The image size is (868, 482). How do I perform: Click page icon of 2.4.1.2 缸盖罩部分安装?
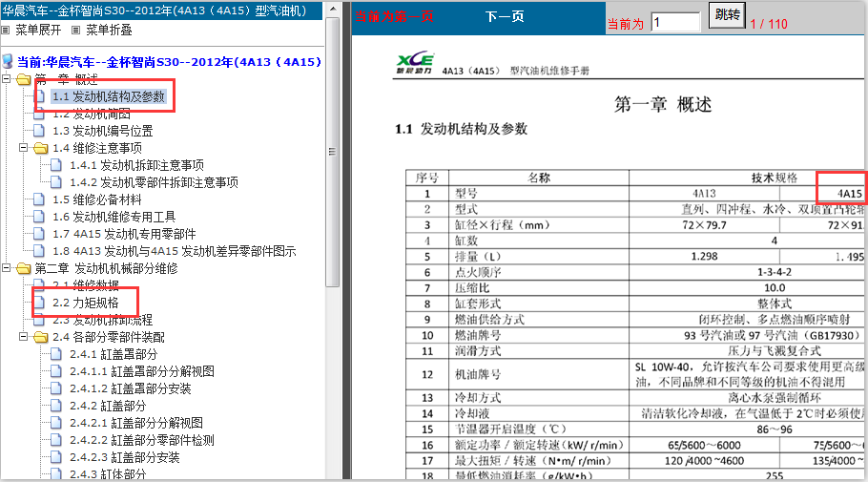click(x=56, y=388)
